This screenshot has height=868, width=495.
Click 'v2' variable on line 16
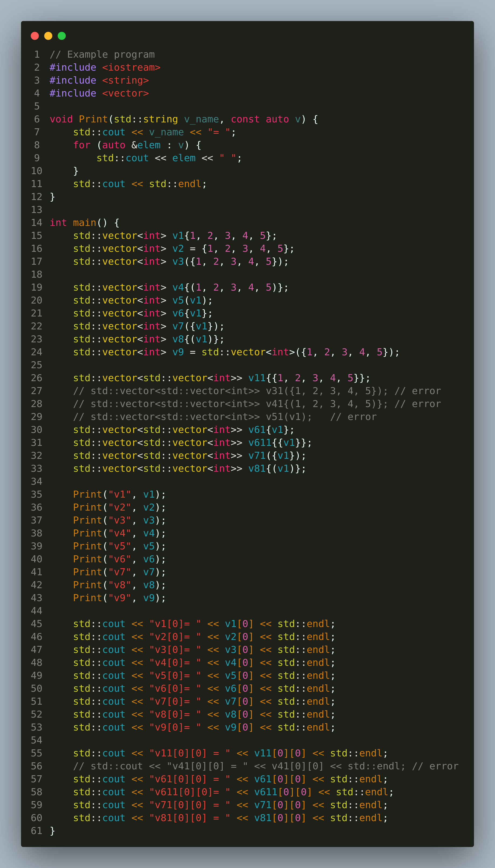(178, 249)
